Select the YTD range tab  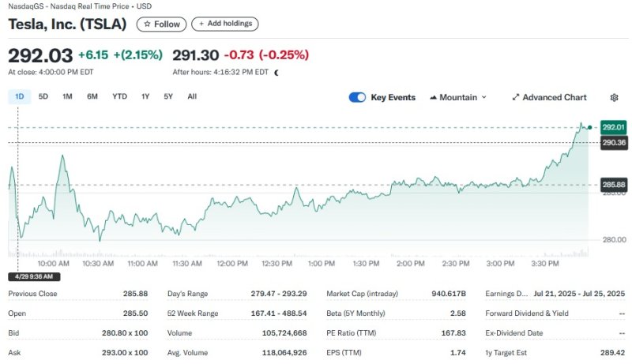click(119, 96)
